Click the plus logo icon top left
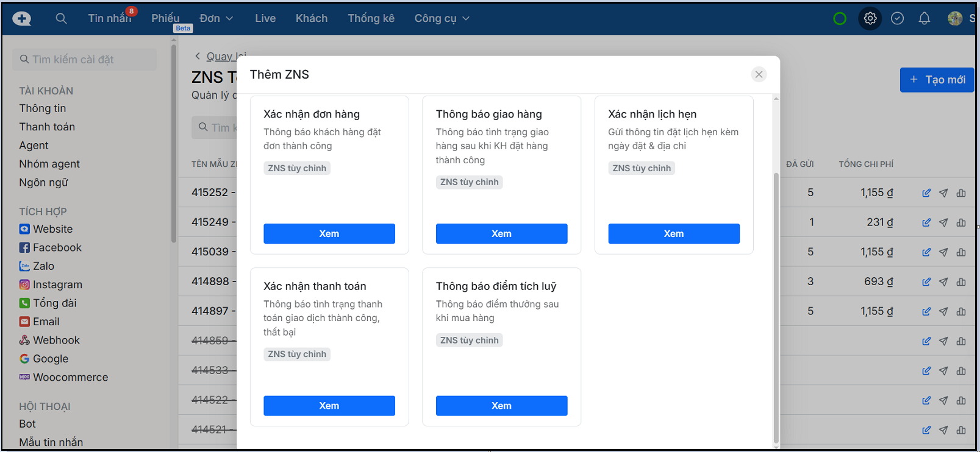The width and height of the screenshot is (980, 452). (x=22, y=18)
